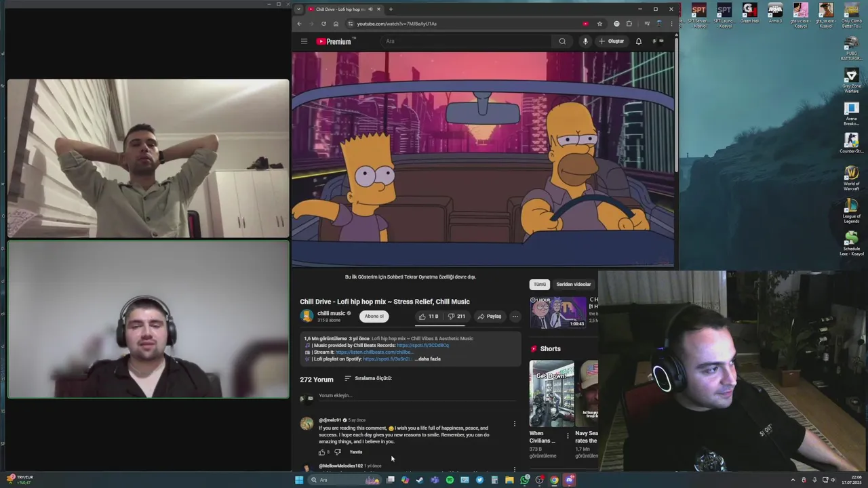The width and height of the screenshot is (868, 488).
Task: Open Chrome three-dot menu
Action: 671,24
